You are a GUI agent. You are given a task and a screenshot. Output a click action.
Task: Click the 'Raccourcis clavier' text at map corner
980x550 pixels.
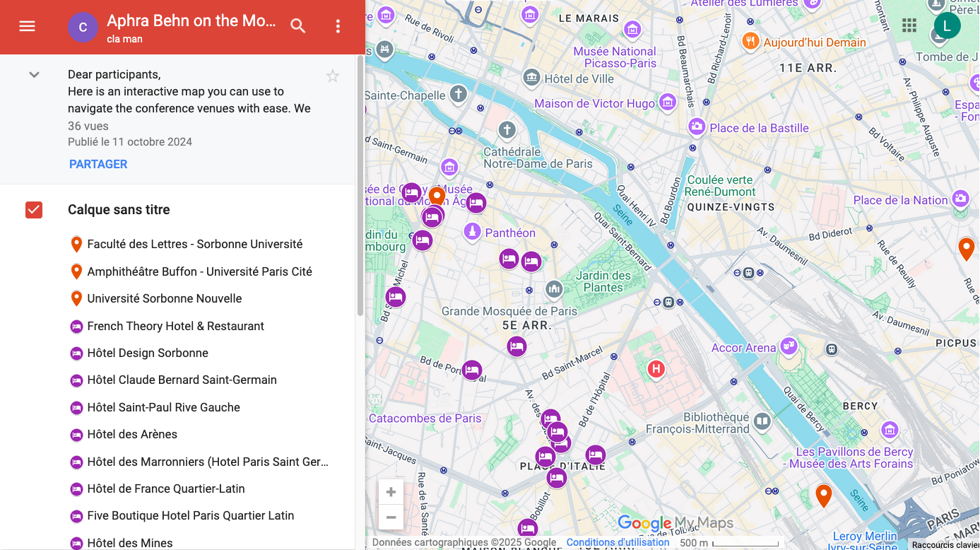pos(945,544)
